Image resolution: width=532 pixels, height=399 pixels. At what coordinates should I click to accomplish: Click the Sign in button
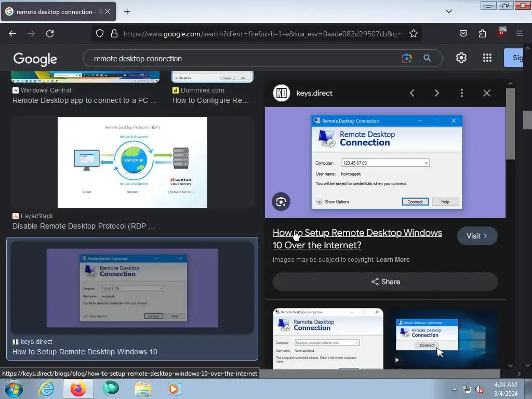(x=514, y=58)
